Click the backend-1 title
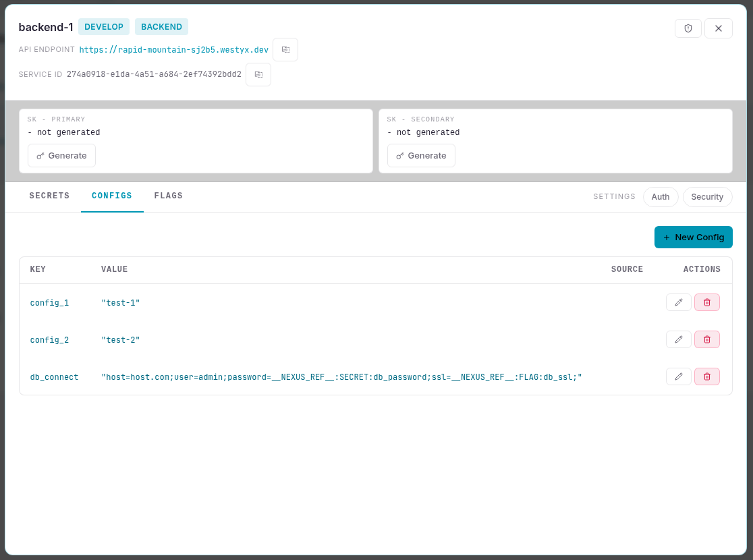The image size is (753, 560). 46,28
